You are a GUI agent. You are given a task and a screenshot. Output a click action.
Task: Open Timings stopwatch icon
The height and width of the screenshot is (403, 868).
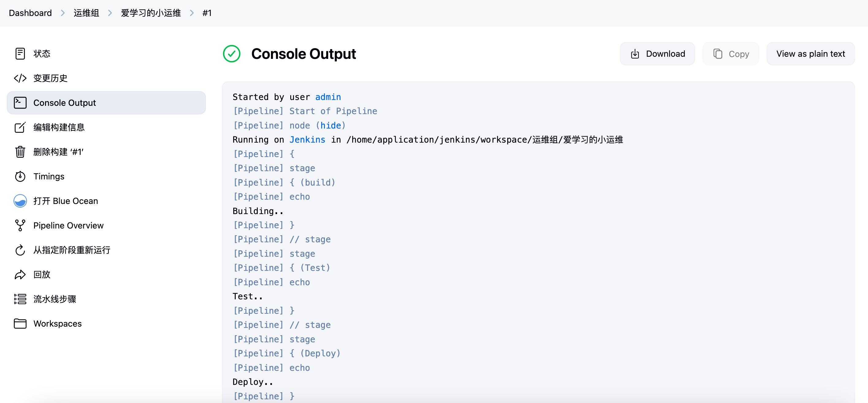tap(20, 176)
